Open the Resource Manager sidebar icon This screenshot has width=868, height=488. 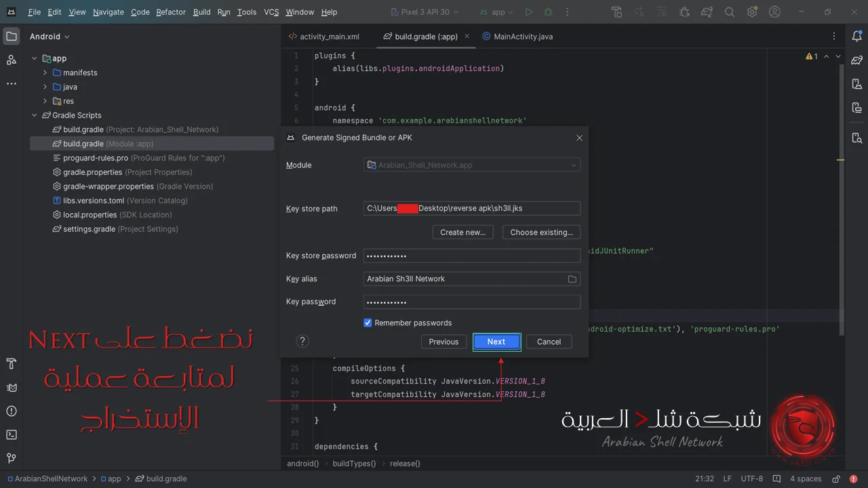coord(12,60)
